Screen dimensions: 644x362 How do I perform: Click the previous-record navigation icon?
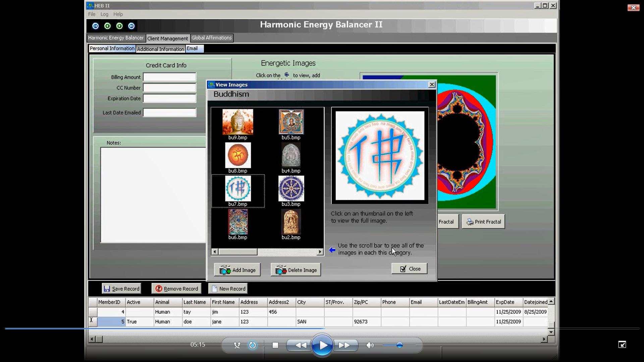pos(107,26)
